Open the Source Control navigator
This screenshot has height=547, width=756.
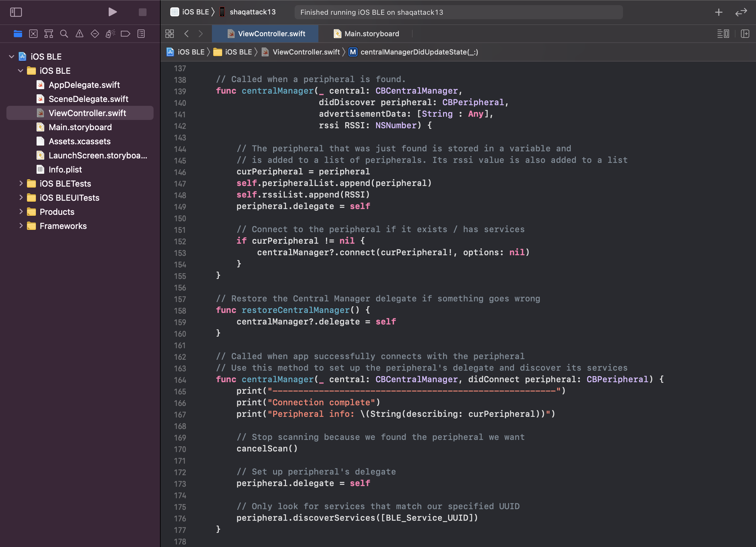(x=33, y=34)
